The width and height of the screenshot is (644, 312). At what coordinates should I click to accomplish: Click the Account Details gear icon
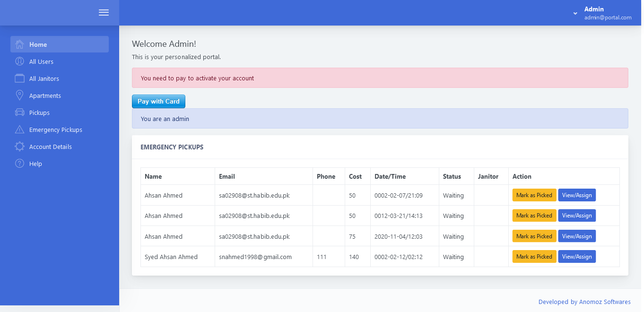click(19, 147)
